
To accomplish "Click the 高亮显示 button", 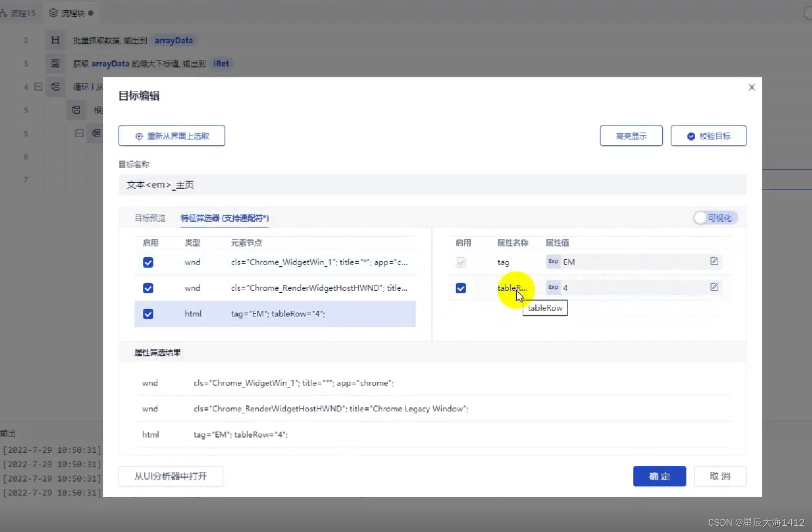I will 631,136.
